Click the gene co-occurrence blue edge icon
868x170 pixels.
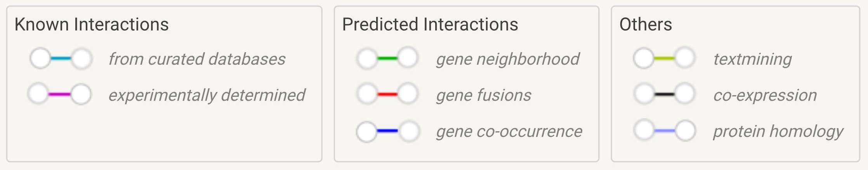(387, 131)
